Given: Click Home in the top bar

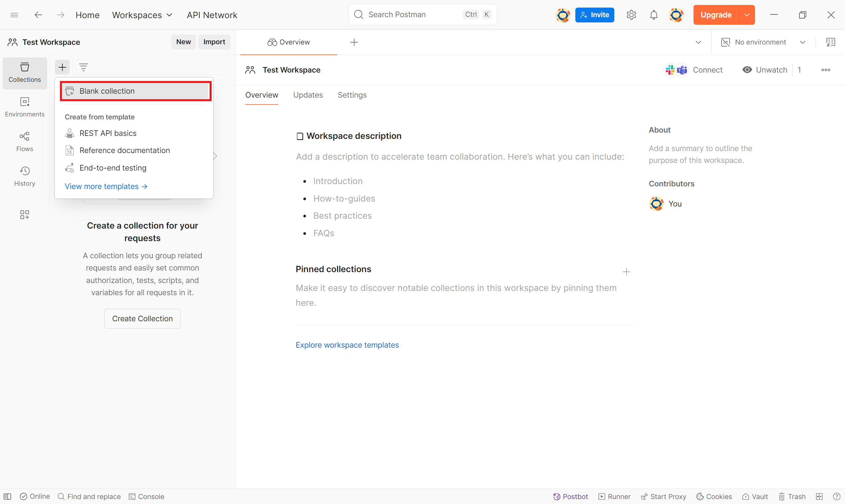Looking at the screenshot, I should 87,15.
